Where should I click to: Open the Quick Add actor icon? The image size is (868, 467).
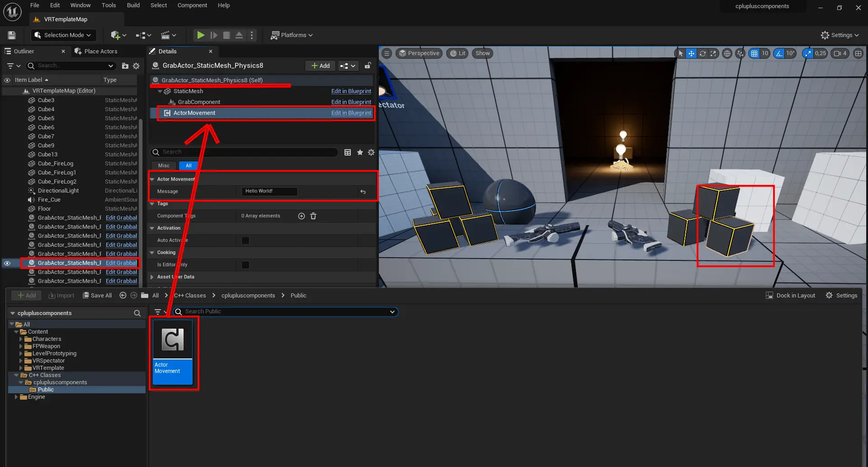[116, 35]
